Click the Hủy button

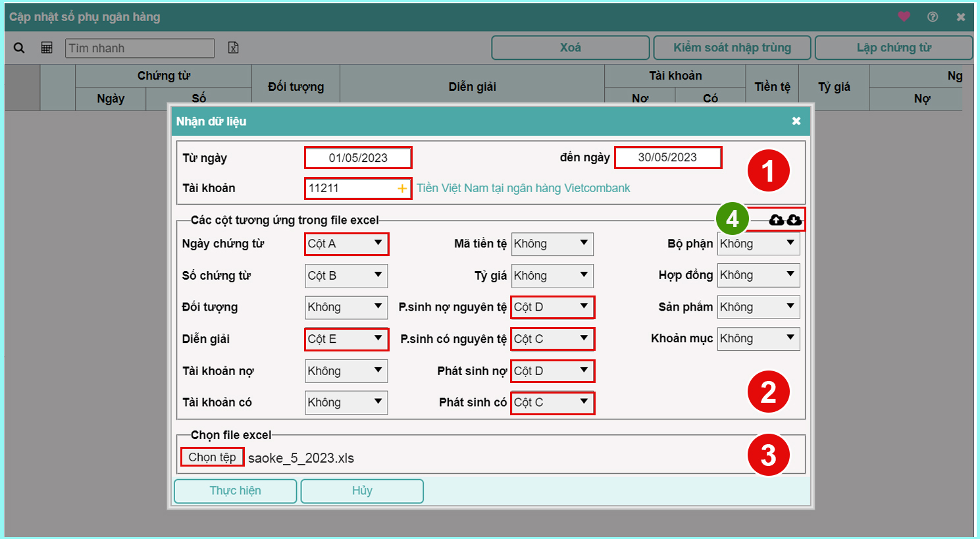362,491
